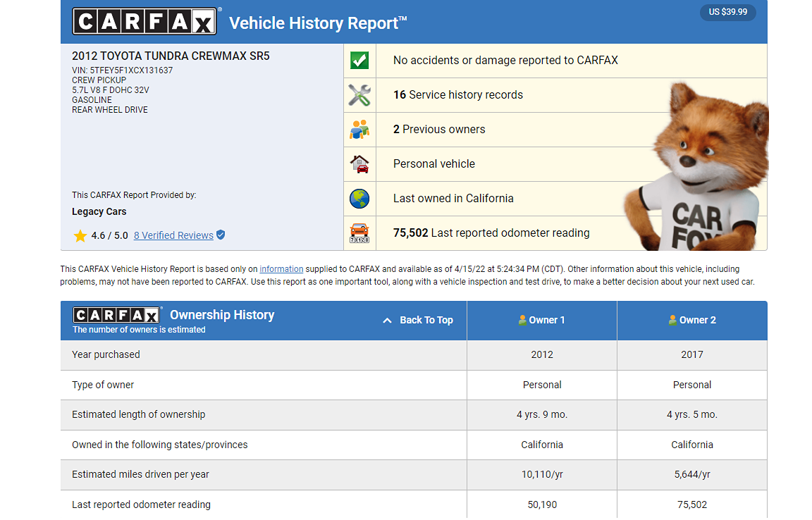Click the green checkmark no-accidents icon
812x520 pixels.
(x=359, y=61)
